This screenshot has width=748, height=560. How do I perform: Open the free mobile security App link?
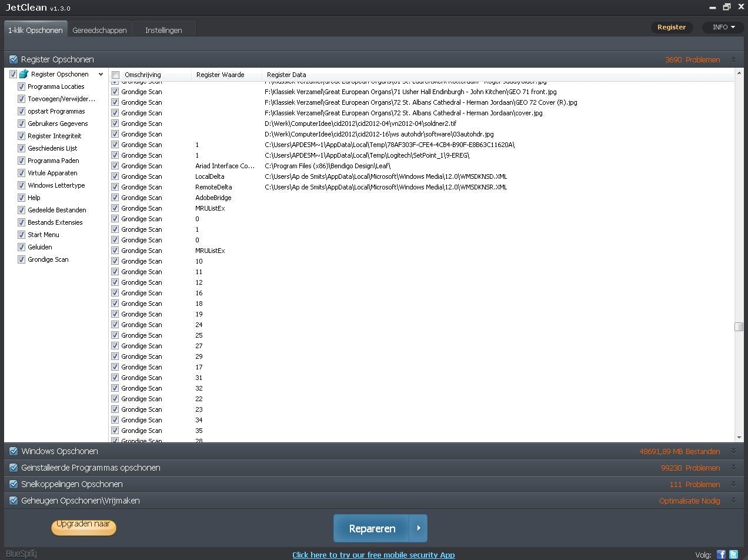tap(373, 555)
